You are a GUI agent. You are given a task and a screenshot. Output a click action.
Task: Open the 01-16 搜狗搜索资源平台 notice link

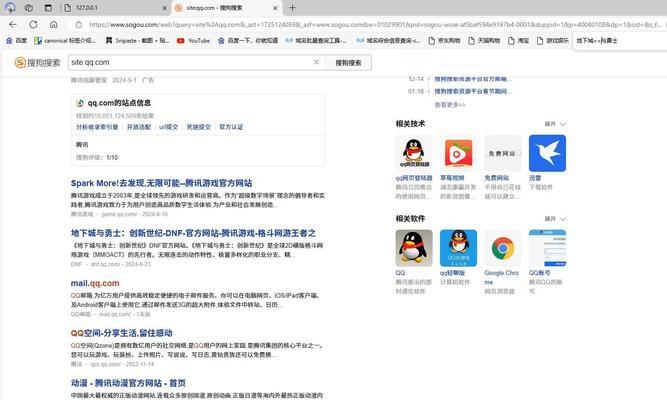coord(473,91)
